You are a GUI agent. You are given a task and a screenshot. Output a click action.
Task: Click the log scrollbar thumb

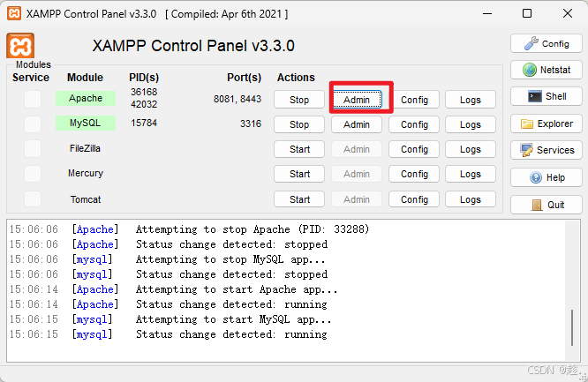coord(572,327)
